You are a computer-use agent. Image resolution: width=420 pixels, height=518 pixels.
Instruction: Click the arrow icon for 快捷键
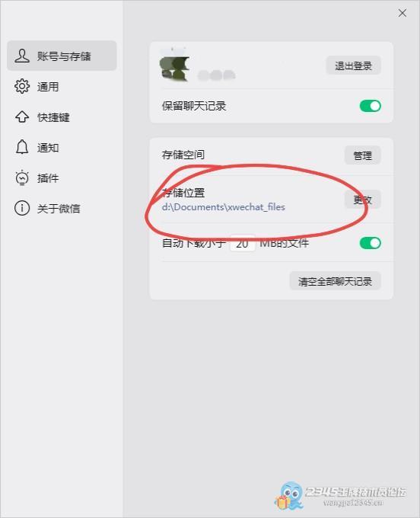coord(22,117)
